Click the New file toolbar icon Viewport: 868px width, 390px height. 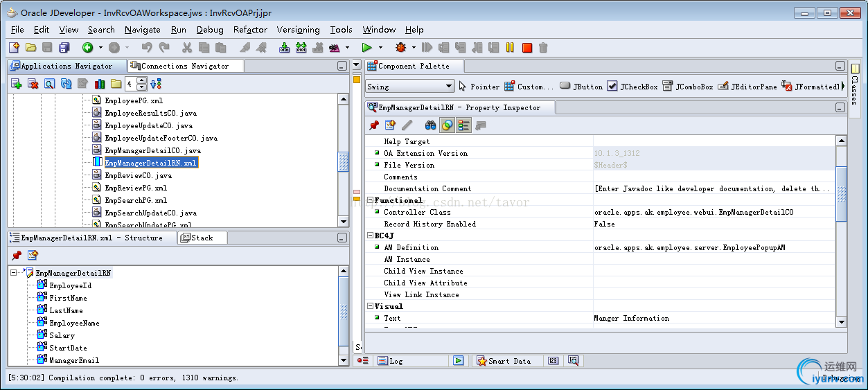click(x=14, y=48)
